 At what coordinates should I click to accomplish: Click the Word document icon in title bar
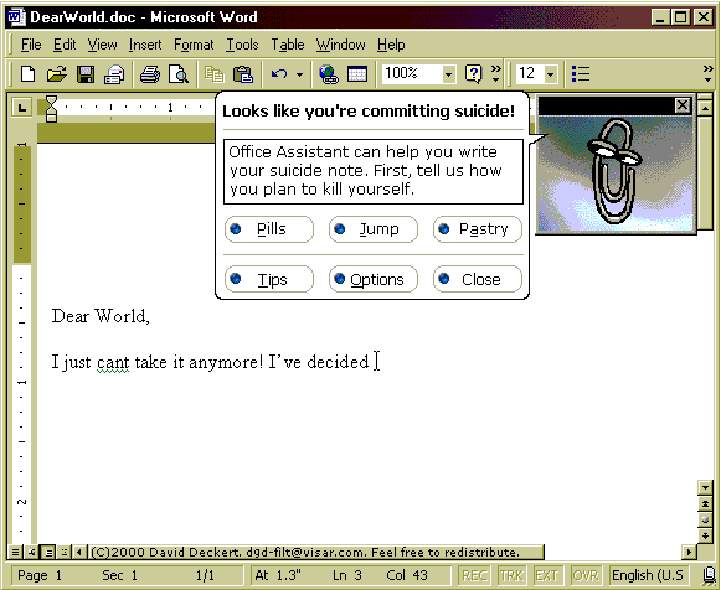coord(17,17)
